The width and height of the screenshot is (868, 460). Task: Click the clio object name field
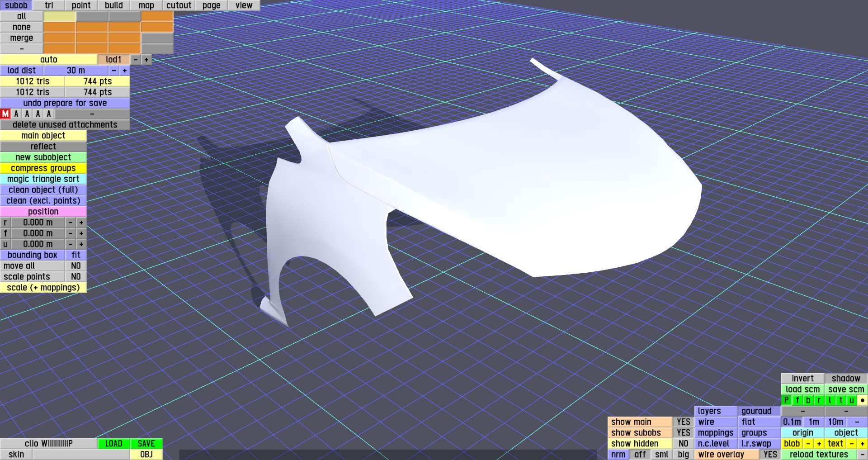[49, 444]
